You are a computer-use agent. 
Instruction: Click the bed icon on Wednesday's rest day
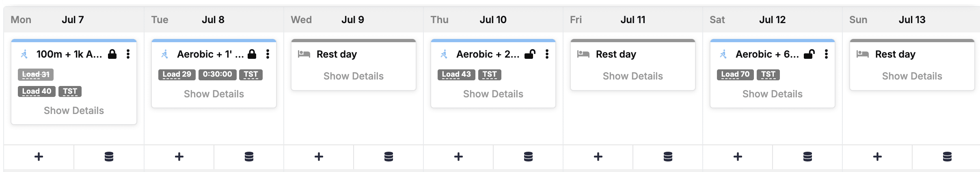point(304,54)
